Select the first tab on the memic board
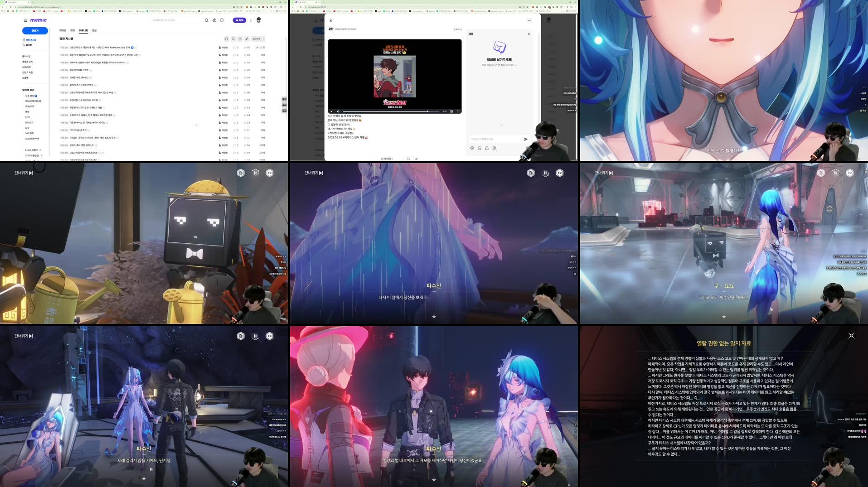The width and height of the screenshot is (868, 487). [63, 30]
